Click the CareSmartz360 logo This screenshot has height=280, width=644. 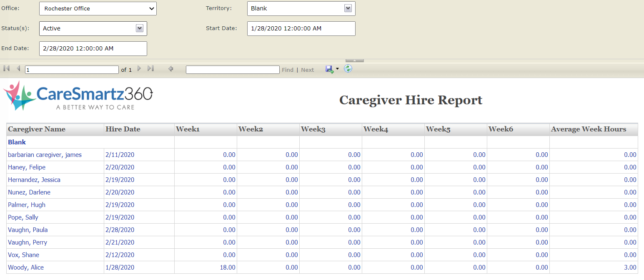[x=78, y=96]
